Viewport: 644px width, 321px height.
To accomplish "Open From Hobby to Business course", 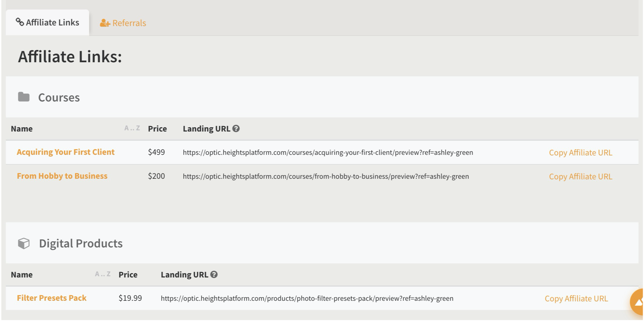I will tap(62, 176).
